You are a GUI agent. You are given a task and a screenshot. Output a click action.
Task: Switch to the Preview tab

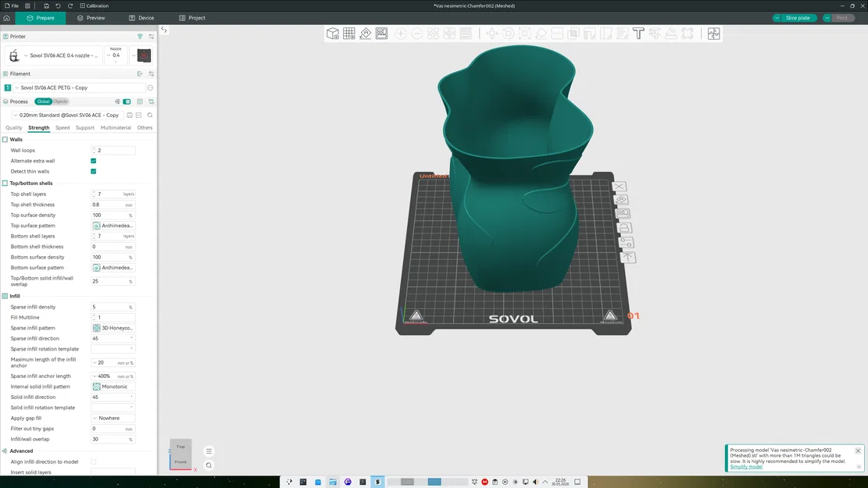[91, 18]
